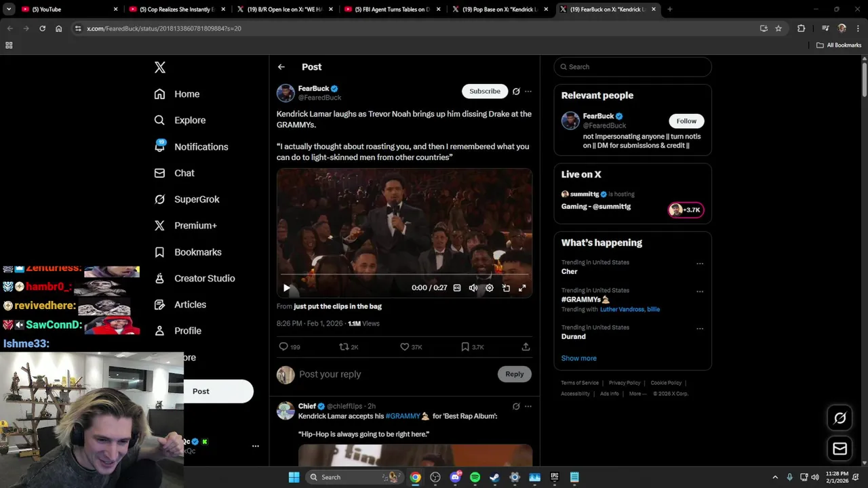
Task: Click the video progress bar
Action: [404, 274]
